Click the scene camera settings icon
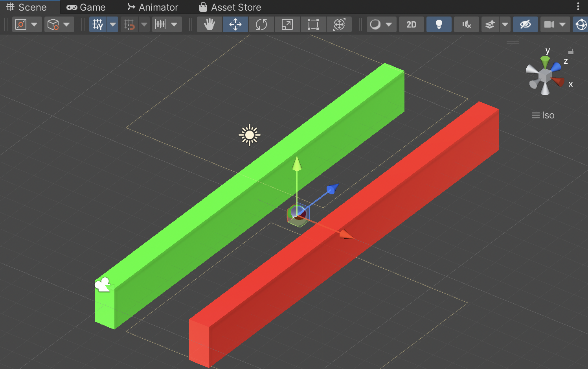This screenshot has height=369, width=588. click(x=549, y=24)
